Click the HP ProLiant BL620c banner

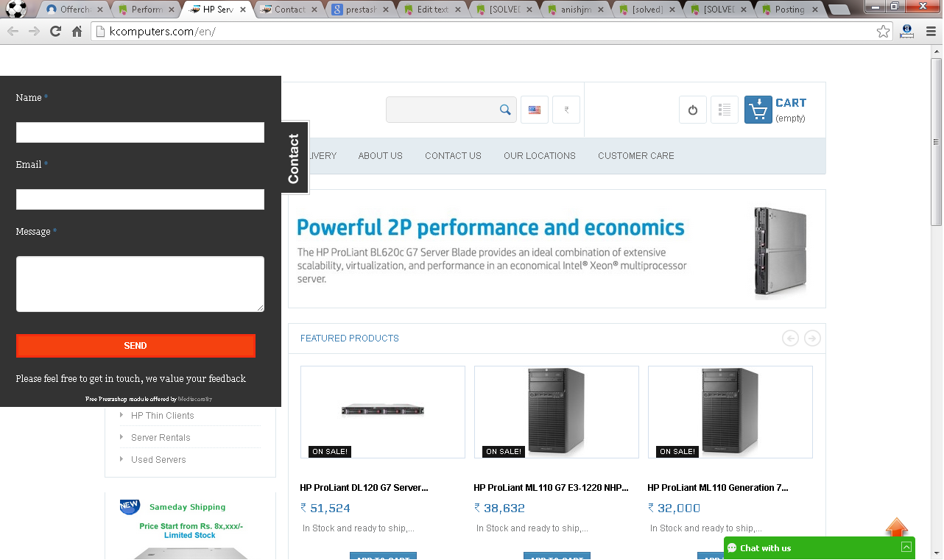tap(557, 249)
